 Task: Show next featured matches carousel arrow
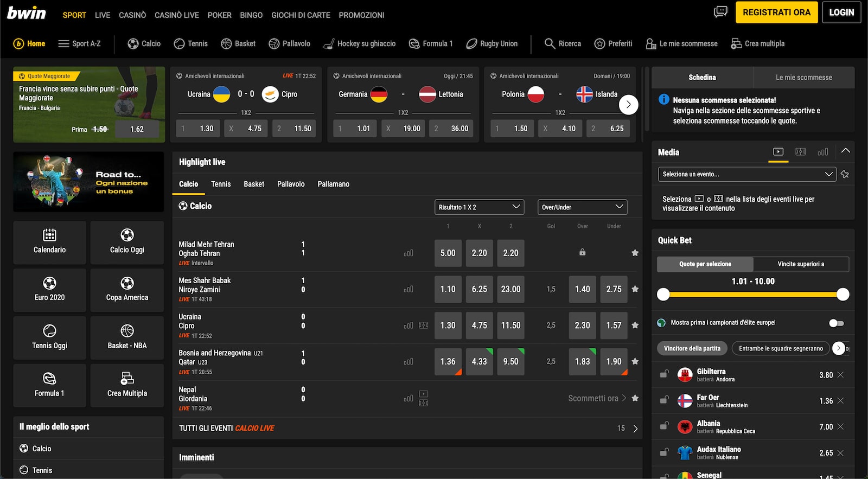tap(628, 105)
